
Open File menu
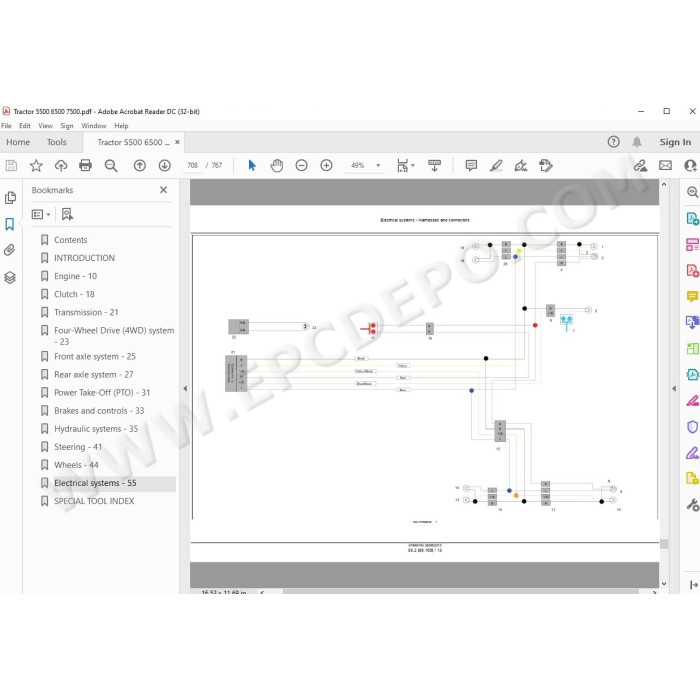(6, 126)
